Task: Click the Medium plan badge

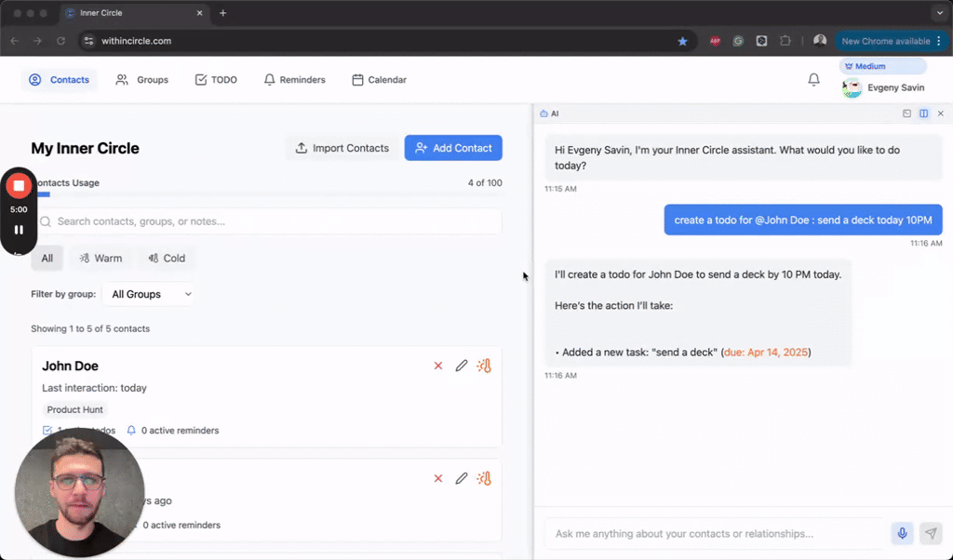Action: coord(882,66)
